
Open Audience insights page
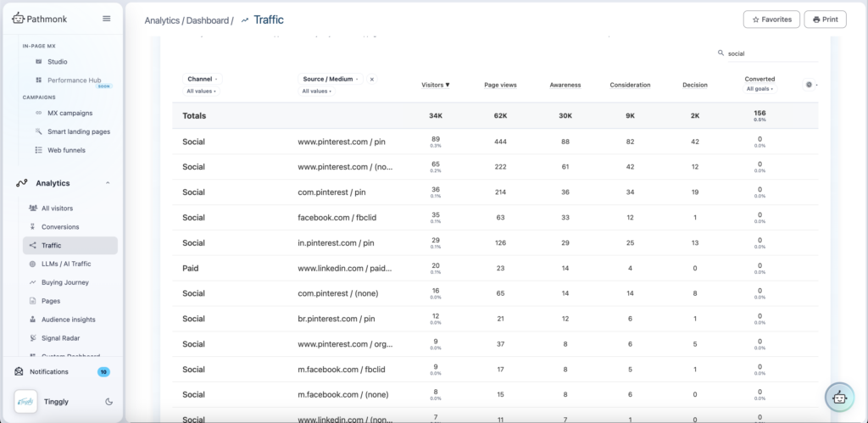(x=69, y=320)
